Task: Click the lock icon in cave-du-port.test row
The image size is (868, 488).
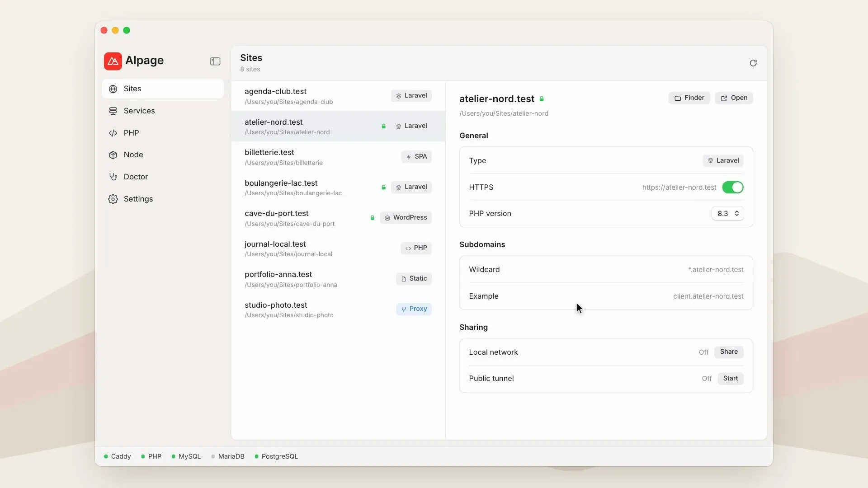Action: point(372,218)
